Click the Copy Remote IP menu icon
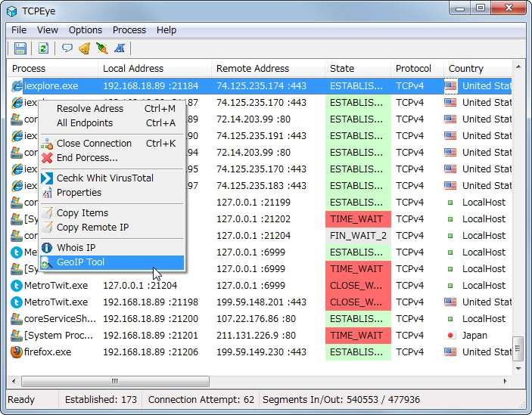 [x=47, y=228]
